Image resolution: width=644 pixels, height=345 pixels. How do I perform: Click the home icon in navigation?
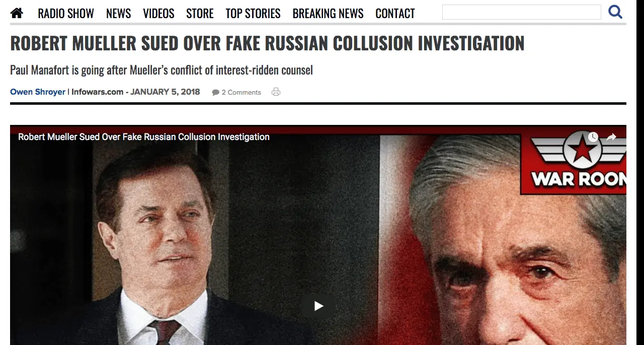[x=17, y=13]
